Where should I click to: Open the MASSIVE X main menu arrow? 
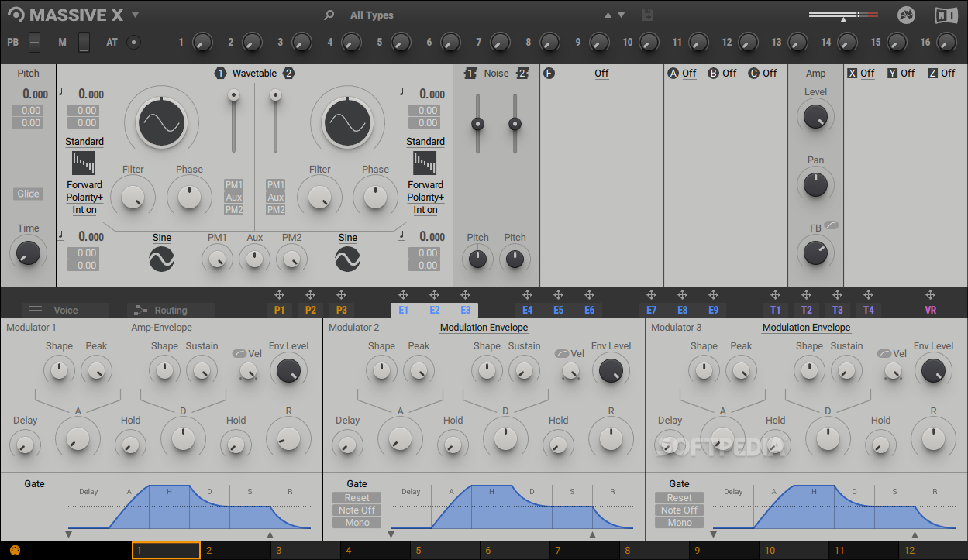click(x=135, y=15)
